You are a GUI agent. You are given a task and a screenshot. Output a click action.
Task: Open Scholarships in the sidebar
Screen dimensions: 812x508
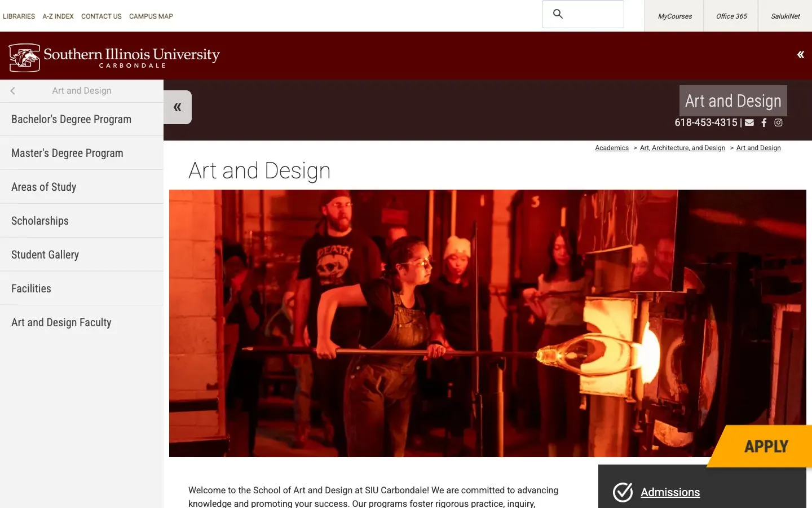82,221
